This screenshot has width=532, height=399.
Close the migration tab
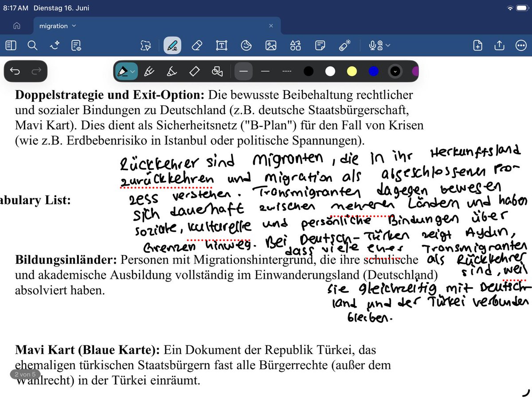tap(271, 26)
